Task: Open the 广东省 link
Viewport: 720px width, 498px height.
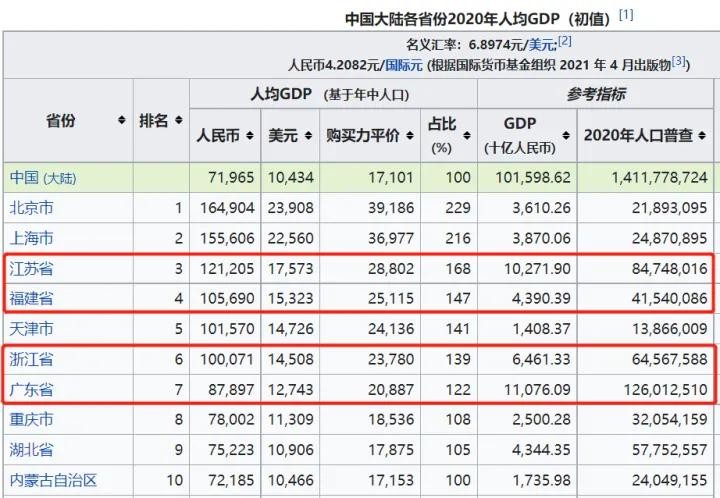Action: pyautogui.click(x=32, y=388)
